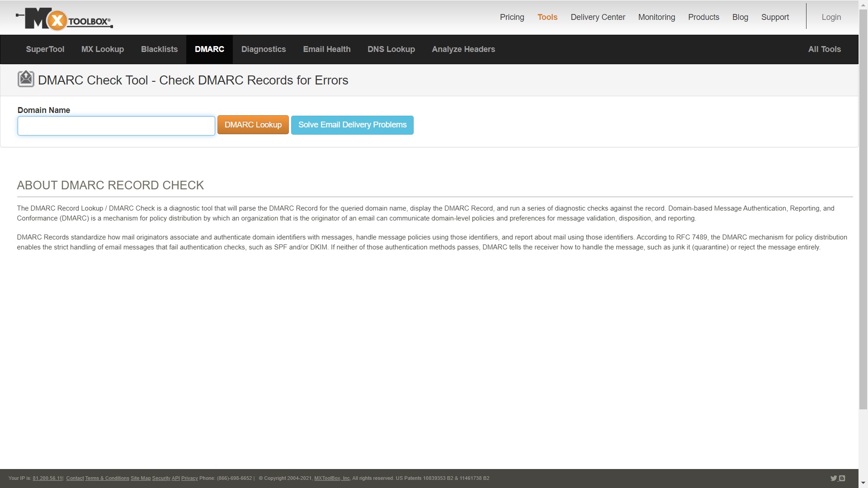Screen dimensions: 868x488
Task: Switch to the MX Lookup tab
Action: click(x=103, y=49)
